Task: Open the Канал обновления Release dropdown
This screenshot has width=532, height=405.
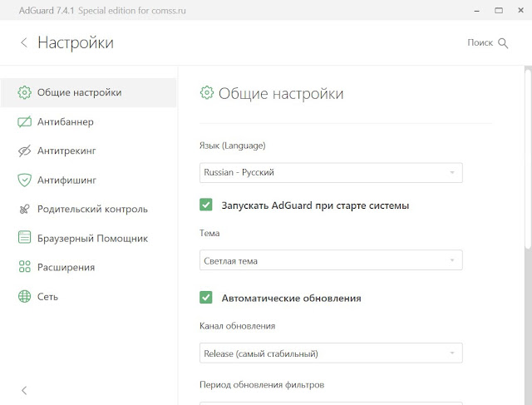Action: point(331,353)
